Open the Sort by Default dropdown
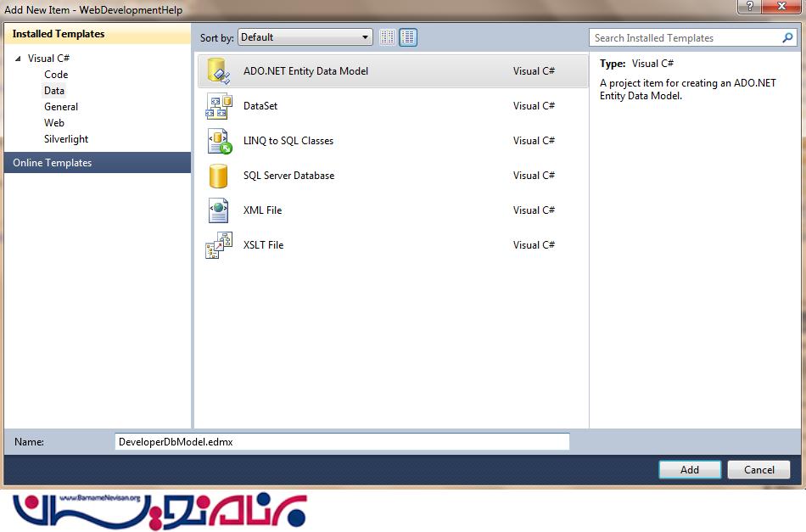 pyautogui.click(x=305, y=37)
